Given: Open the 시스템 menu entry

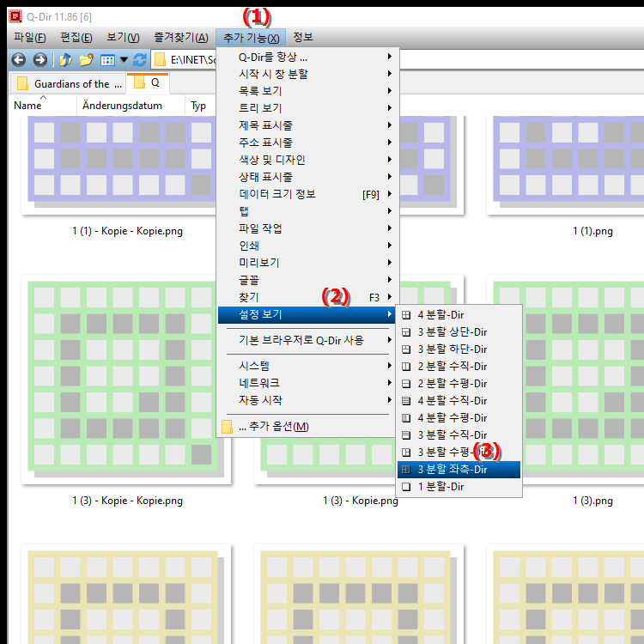Looking at the screenshot, I should [x=307, y=366].
